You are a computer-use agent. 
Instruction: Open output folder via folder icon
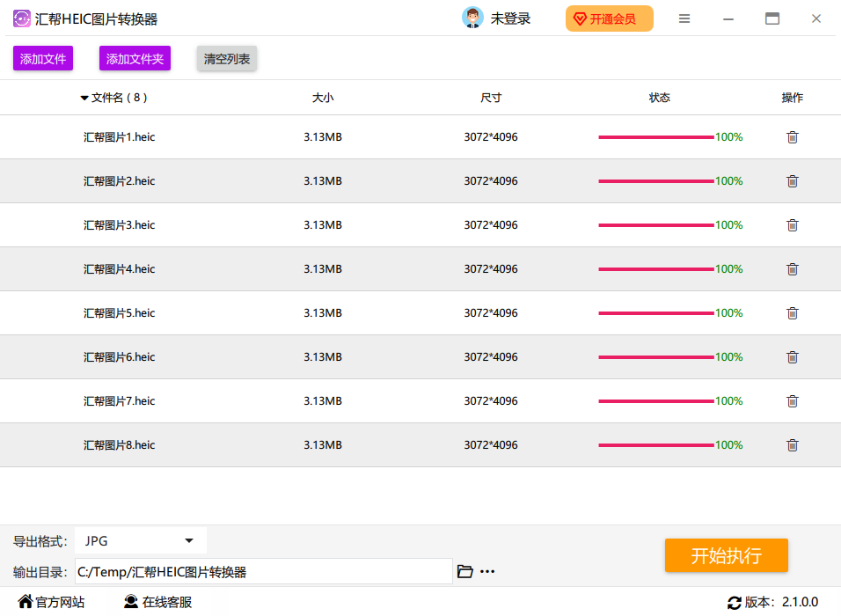[465, 572]
